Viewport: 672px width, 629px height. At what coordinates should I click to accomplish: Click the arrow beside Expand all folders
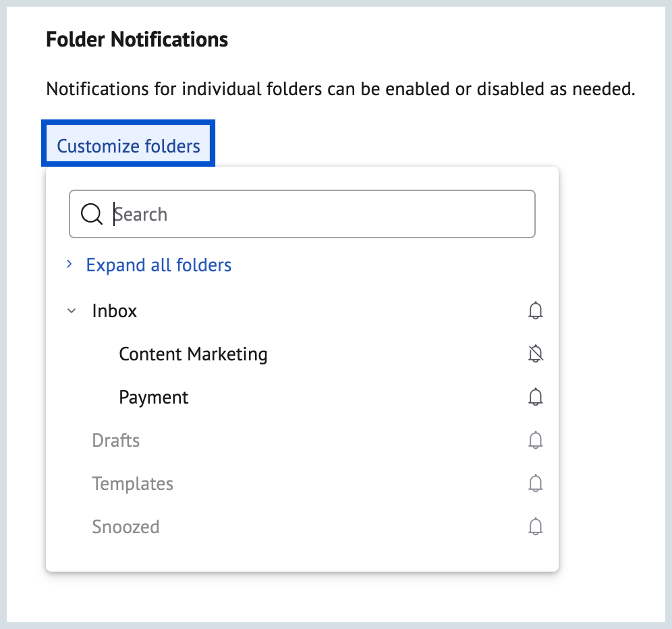pyautogui.click(x=69, y=265)
